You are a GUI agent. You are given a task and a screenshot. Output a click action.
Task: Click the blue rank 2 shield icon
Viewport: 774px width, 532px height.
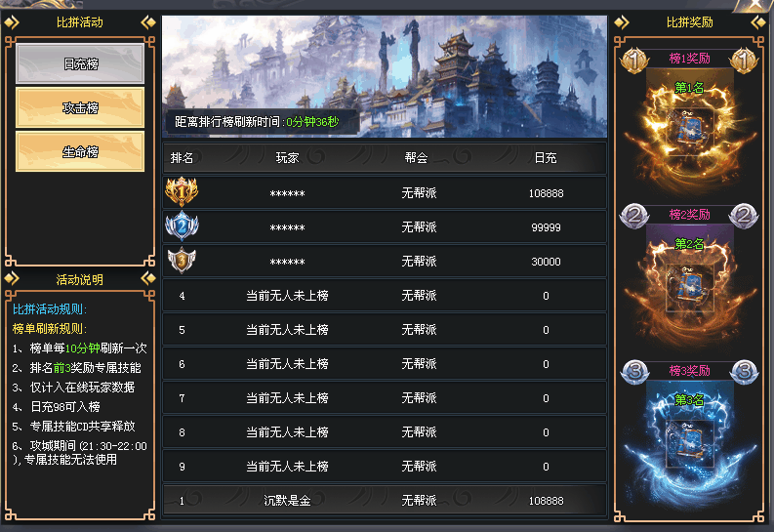(182, 226)
